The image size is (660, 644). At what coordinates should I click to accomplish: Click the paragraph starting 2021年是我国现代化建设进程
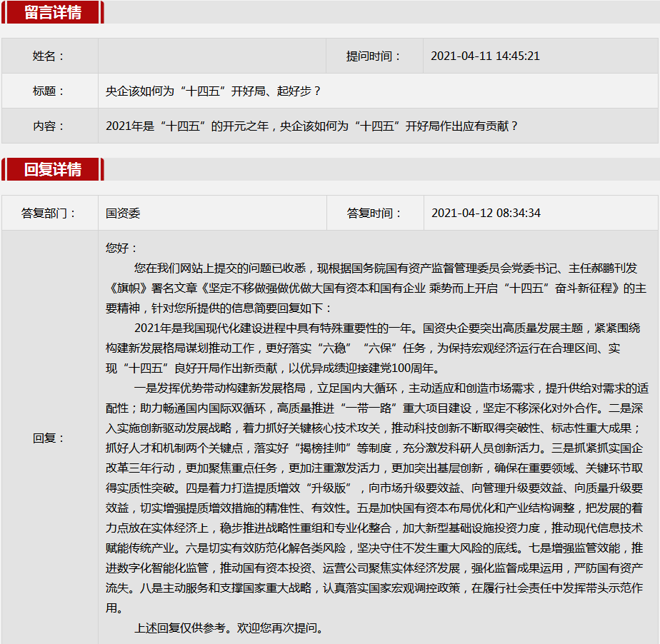pos(376,348)
